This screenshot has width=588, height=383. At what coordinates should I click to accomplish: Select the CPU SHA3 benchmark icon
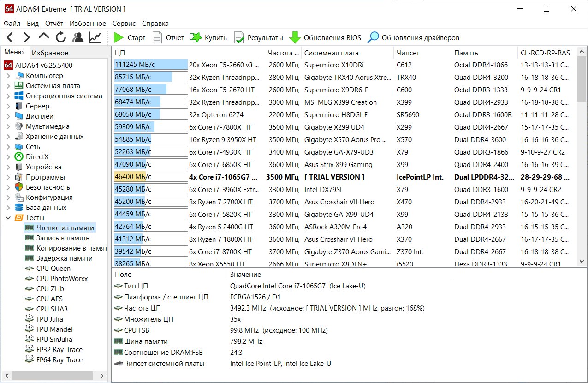30,309
